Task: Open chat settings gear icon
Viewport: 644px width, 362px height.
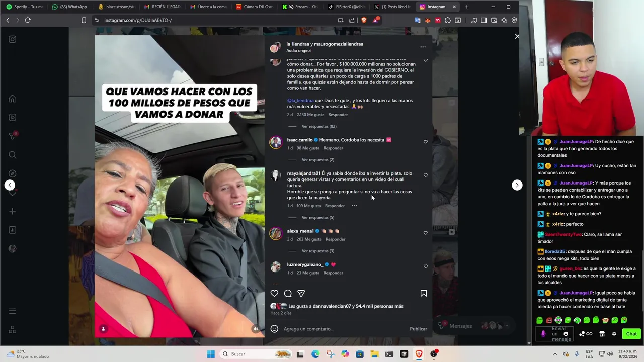Action: [x=614, y=334]
